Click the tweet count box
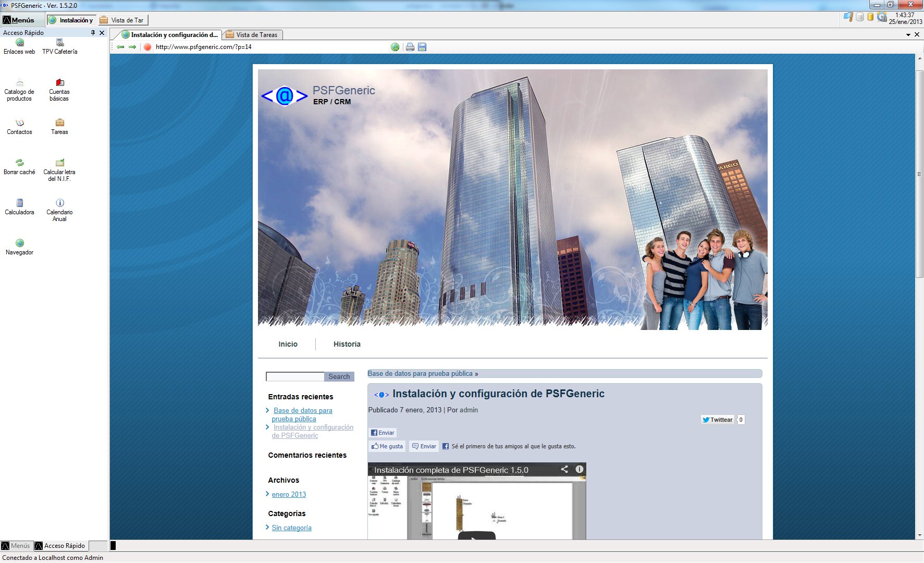This screenshot has height=563, width=924. (x=741, y=420)
